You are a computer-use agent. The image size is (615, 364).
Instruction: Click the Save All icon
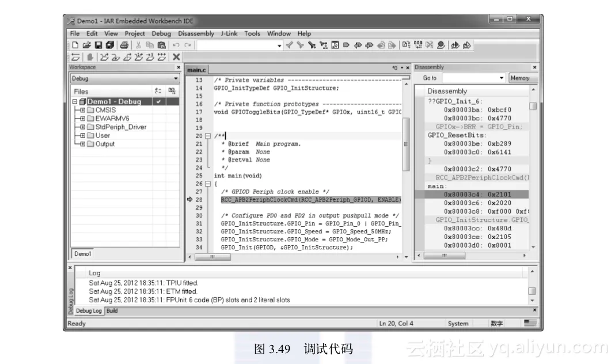(110, 45)
